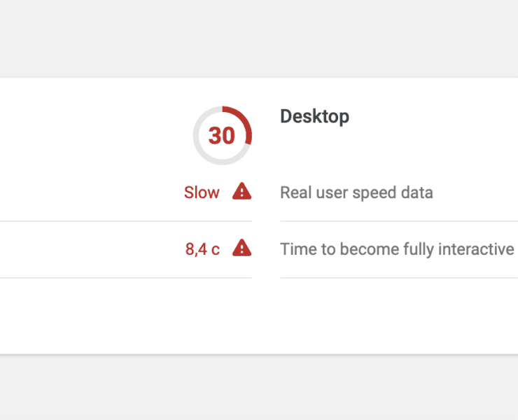Select the circular score gauge showing 30
The width and height of the screenshot is (518, 420).
point(223,136)
